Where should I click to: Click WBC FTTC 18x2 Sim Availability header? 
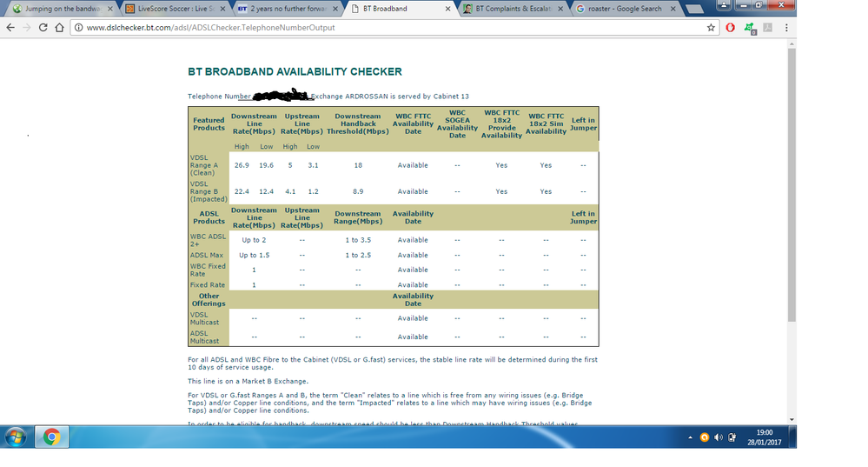click(x=546, y=124)
